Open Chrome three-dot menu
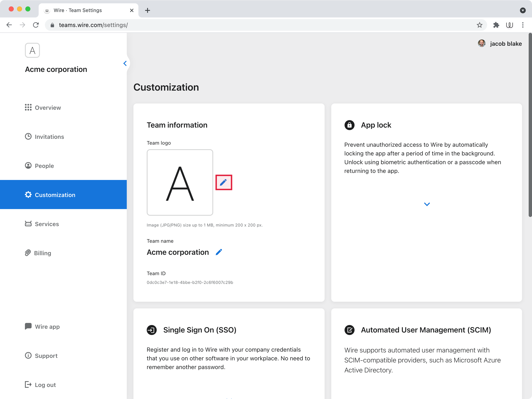The image size is (532, 399). pos(523,25)
